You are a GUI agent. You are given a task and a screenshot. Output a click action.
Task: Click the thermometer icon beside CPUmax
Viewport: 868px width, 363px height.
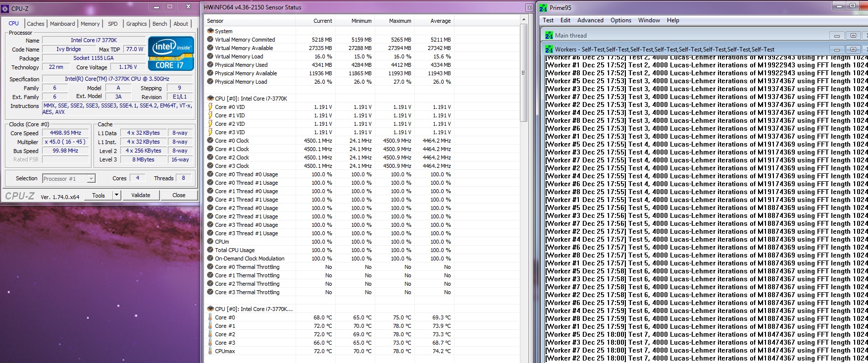coord(210,351)
